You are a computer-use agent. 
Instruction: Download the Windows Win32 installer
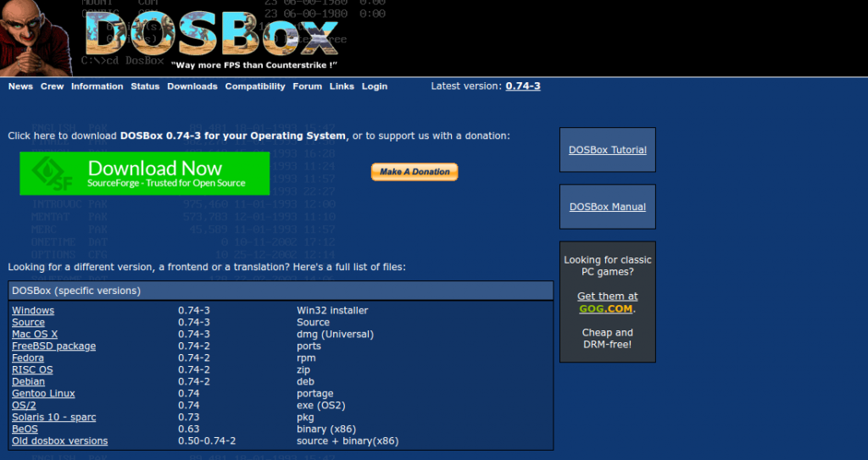click(x=33, y=311)
